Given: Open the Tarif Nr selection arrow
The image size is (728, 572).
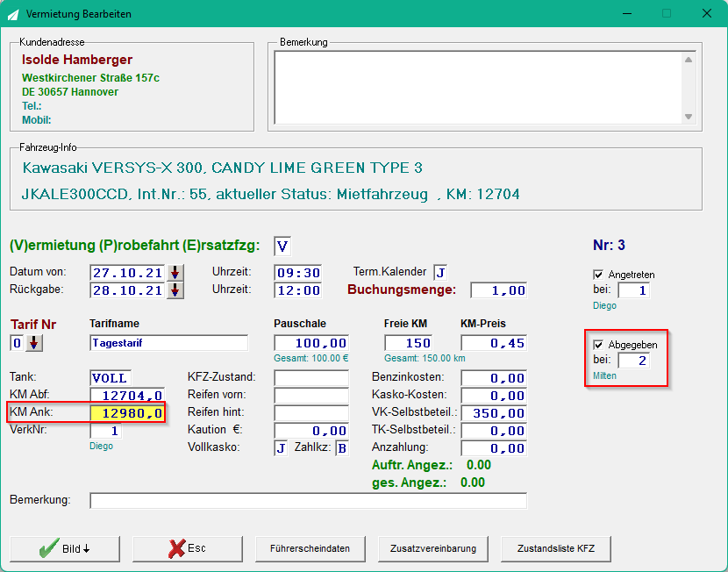Looking at the screenshot, I should pos(34,343).
